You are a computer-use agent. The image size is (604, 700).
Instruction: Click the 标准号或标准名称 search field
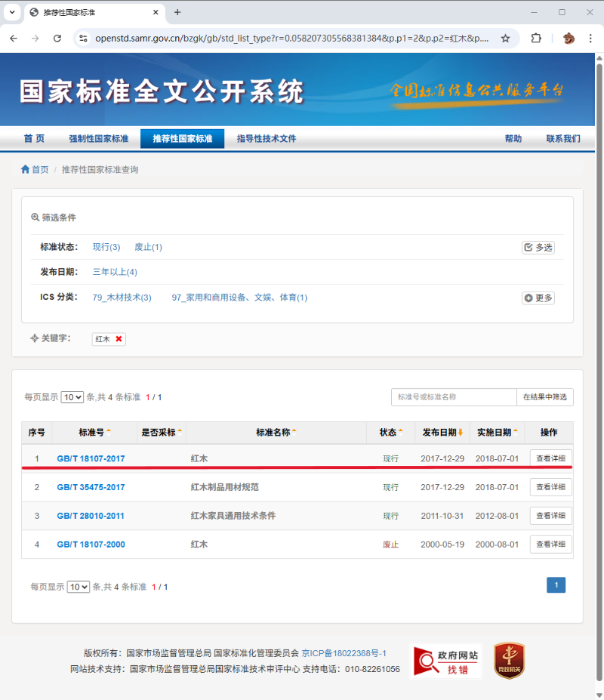[454, 397]
